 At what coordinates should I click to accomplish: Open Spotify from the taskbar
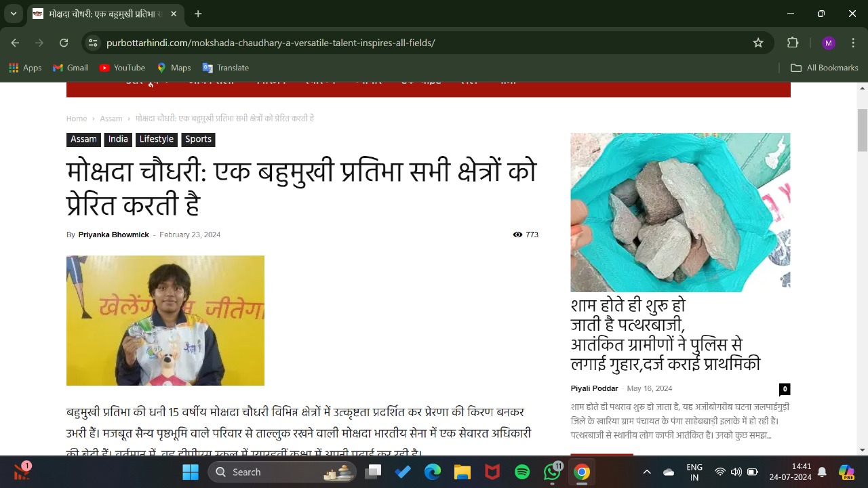[522, 472]
